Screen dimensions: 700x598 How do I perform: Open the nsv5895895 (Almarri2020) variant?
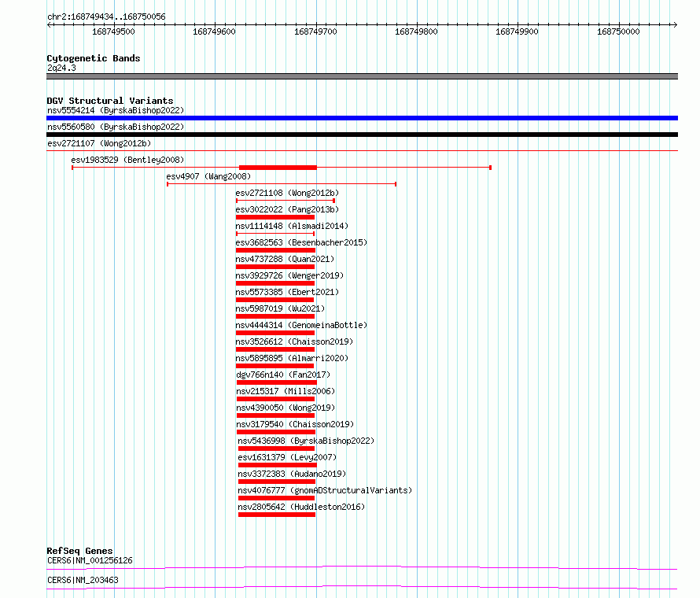pyautogui.click(x=292, y=358)
